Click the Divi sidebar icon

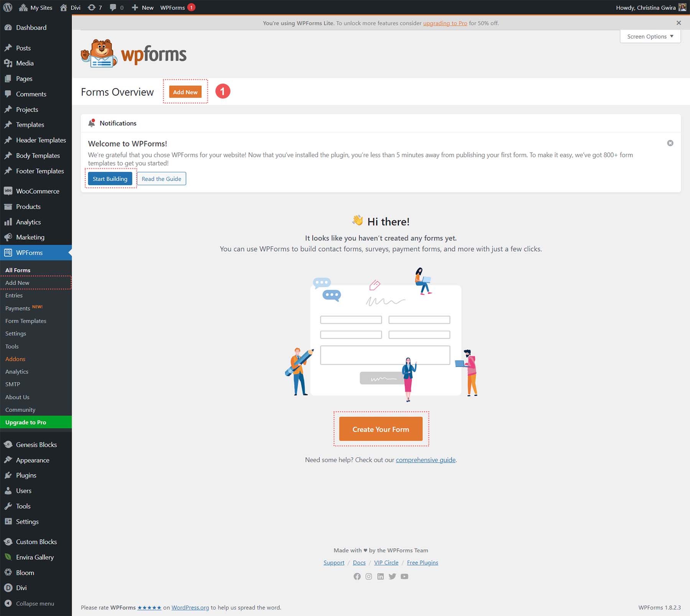(8, 588)
